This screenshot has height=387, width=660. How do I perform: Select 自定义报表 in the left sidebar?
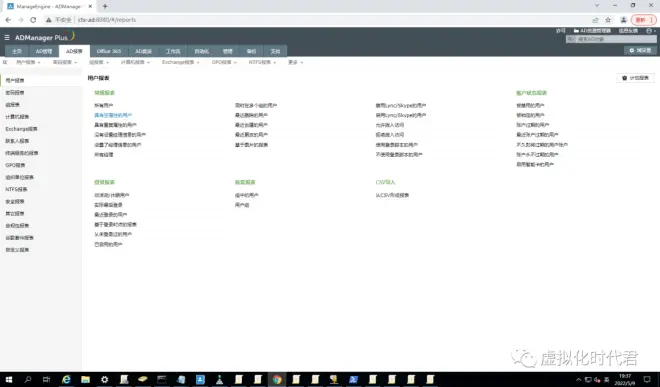(x=17, y=250)
